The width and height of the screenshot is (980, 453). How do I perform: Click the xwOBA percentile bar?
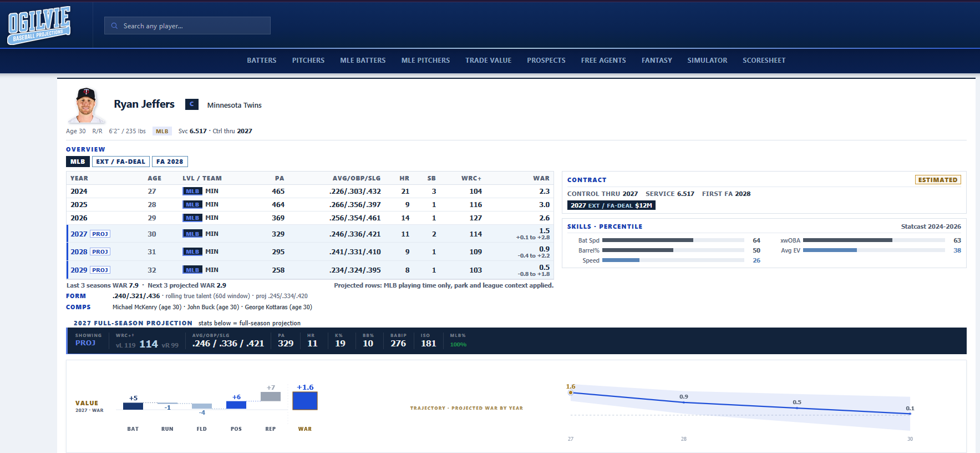(874, 240)
